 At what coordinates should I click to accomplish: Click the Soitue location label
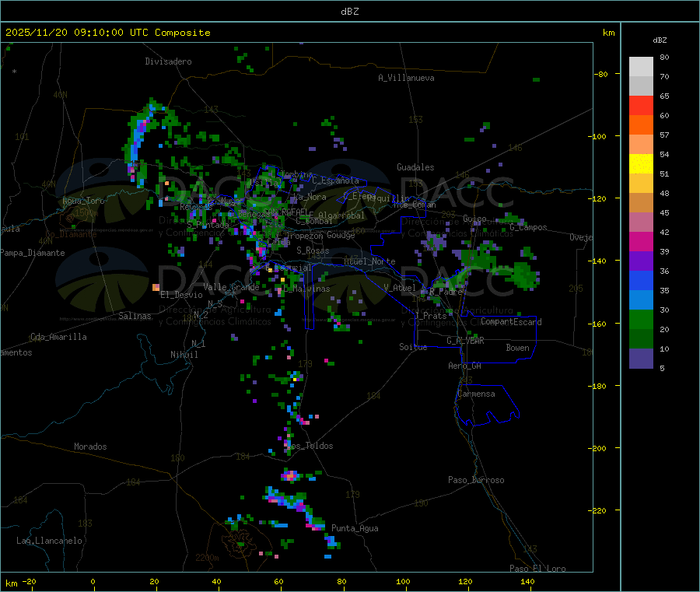[x=413, y=347]
